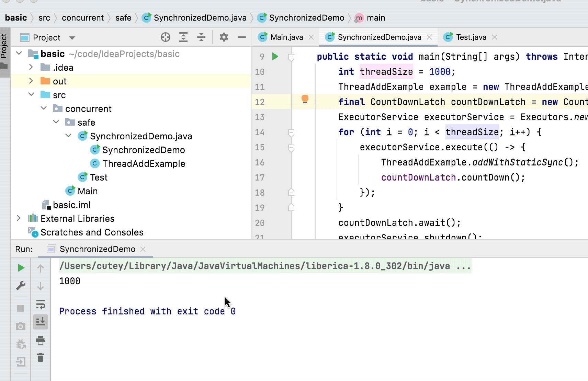Image resolution: width=588 pixels, height=381 pixels.
Task: Click src breadcrumb
Action: (44, 18)
